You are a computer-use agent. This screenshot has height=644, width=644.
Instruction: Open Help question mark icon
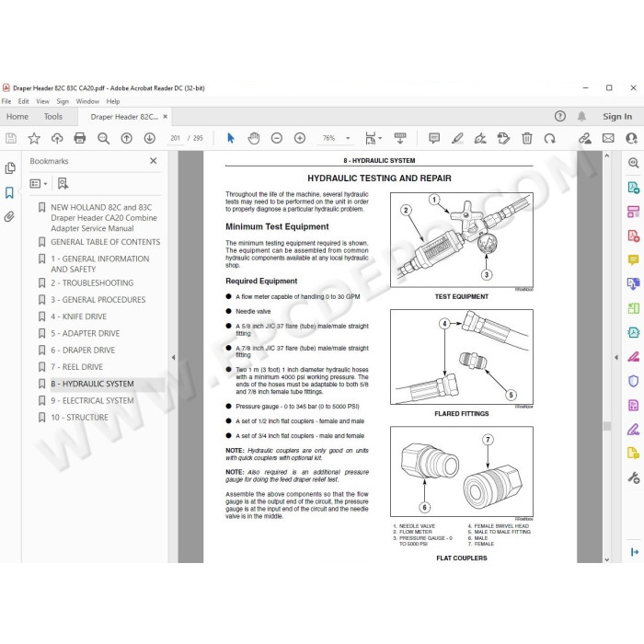click(x=559, y=116)
